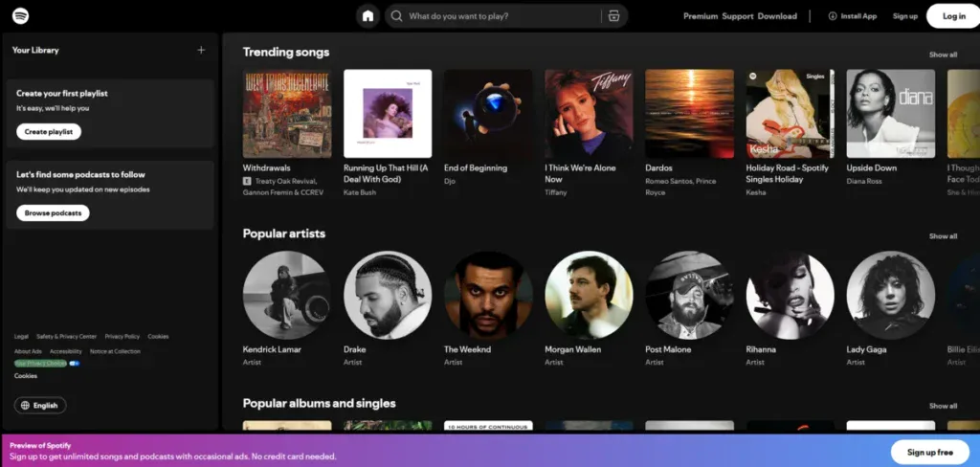
Task: Click Tiffany artist name under song
Action: (556, 192)
